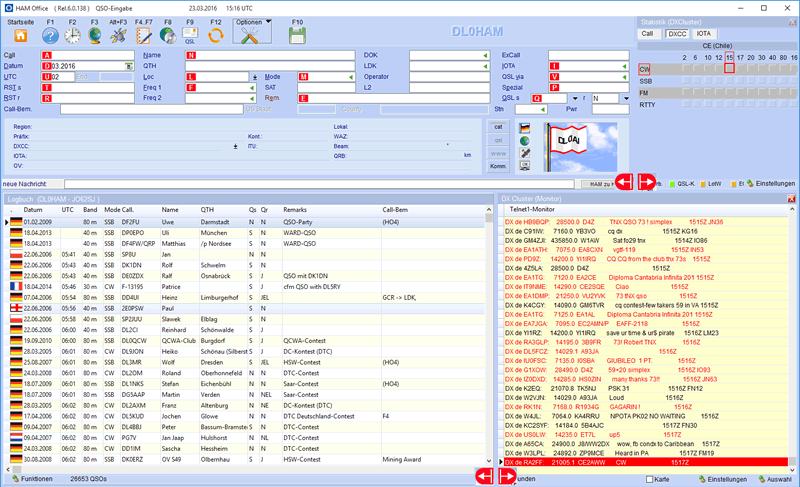
Task: Click the cat button
Action: click(x=498, y=127)
